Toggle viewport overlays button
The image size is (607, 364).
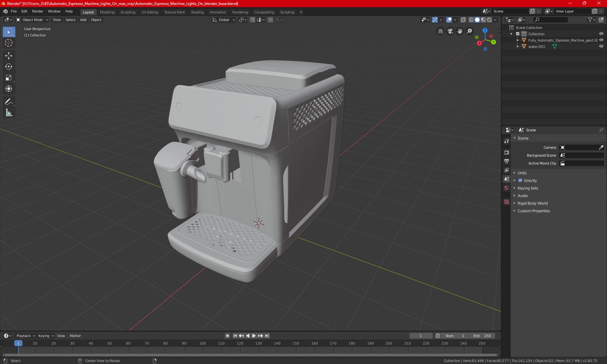[x=449, y=20]
